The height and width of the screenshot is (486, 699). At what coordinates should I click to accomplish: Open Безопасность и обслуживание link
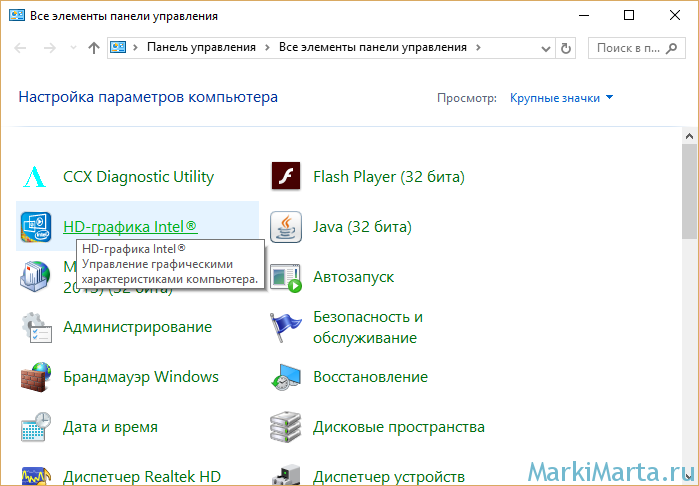368,327
